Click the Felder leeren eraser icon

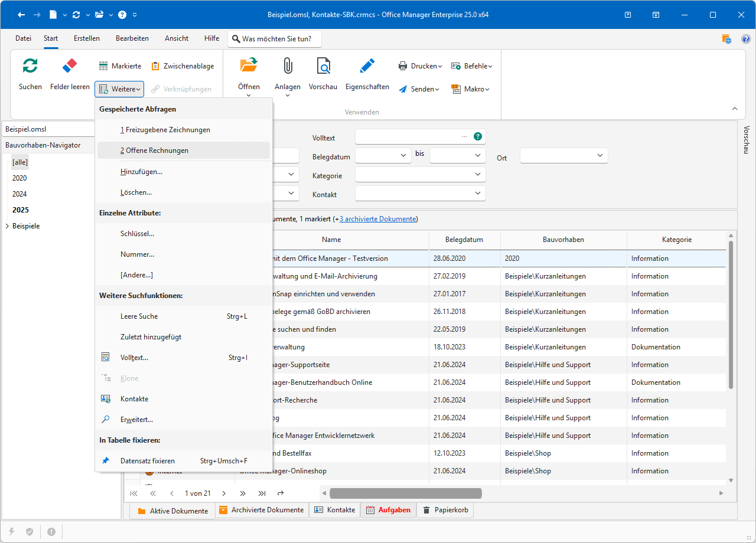pyautogui.click(x=70, y=66)
